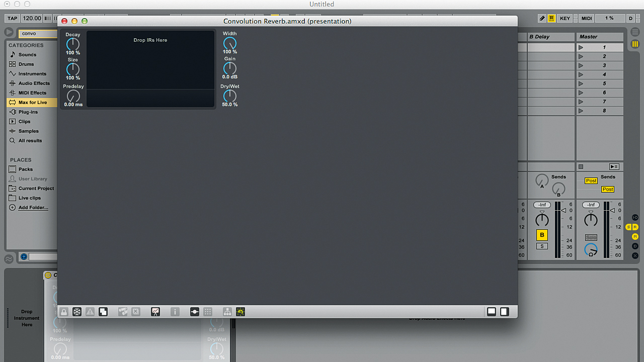Click Back to Arrangement button in Master

click(614, 166)
